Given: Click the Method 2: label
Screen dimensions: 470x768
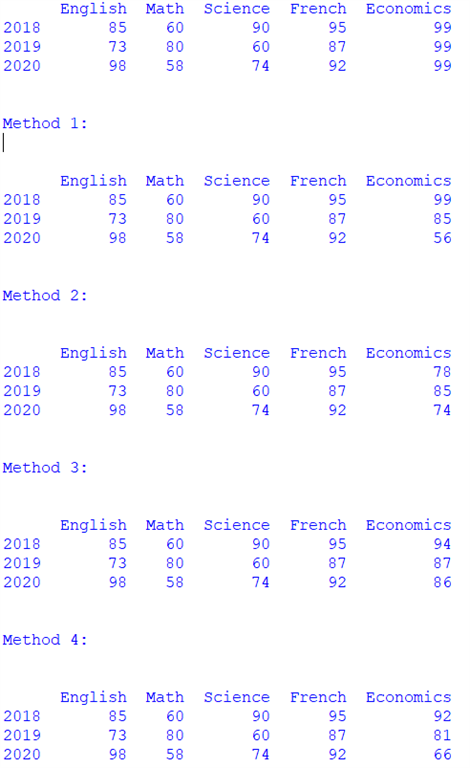Looking at the screenshot, I should (45, 296).
